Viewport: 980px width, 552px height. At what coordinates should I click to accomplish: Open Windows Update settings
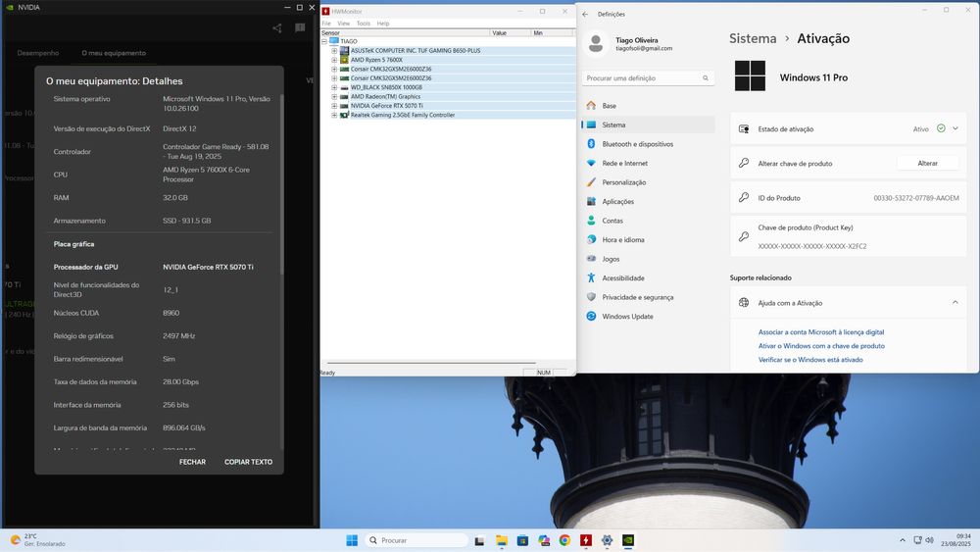(x=648, y=317)
